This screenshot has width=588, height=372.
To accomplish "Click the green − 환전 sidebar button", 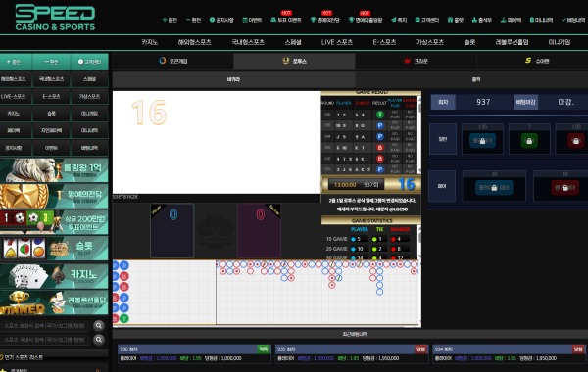I will (x=51, y=62).
